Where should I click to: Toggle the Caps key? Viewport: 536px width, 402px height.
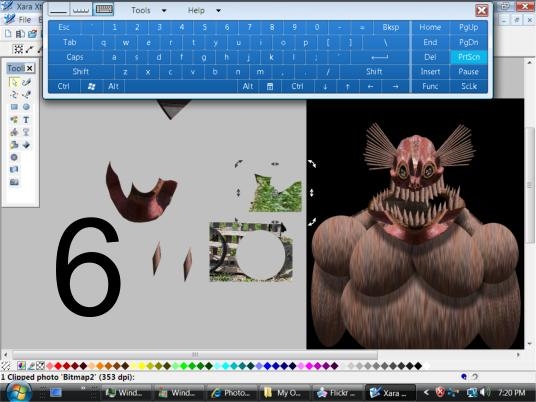pyautogui.click(x=75, y=57)
